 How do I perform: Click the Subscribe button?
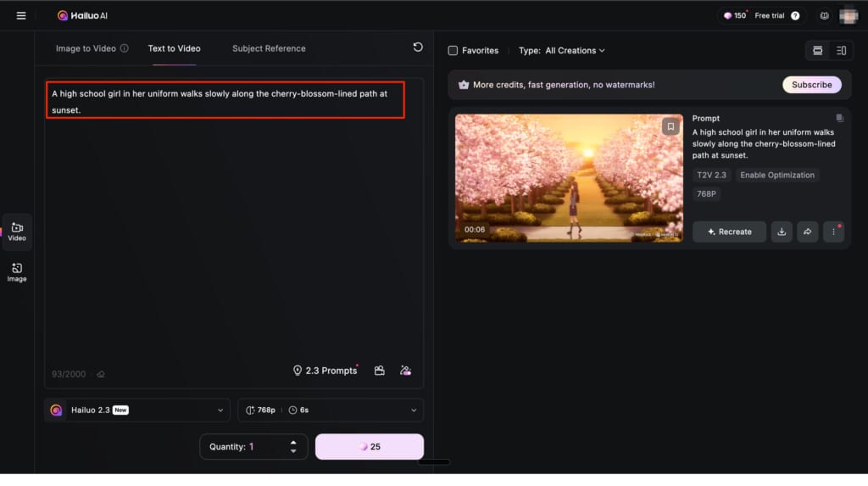coord(811,85)
